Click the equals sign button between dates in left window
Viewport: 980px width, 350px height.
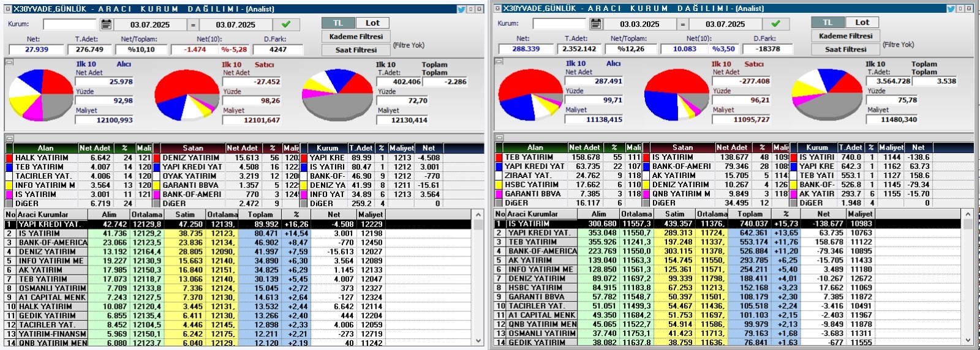pos(193,24)
